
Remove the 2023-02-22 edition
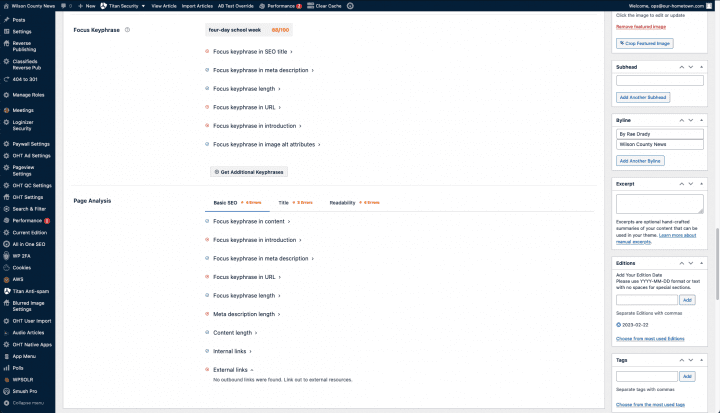coord(618,325)
